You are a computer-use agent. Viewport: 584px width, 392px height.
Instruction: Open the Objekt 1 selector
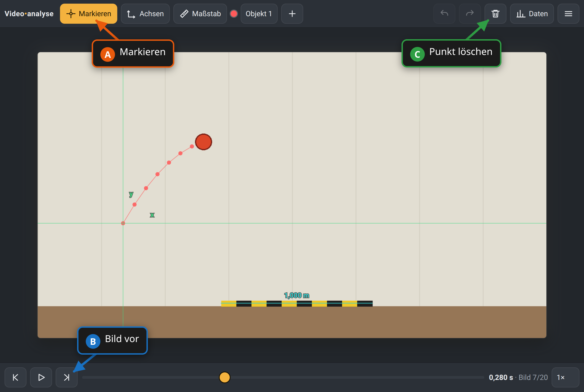[259, 14]
